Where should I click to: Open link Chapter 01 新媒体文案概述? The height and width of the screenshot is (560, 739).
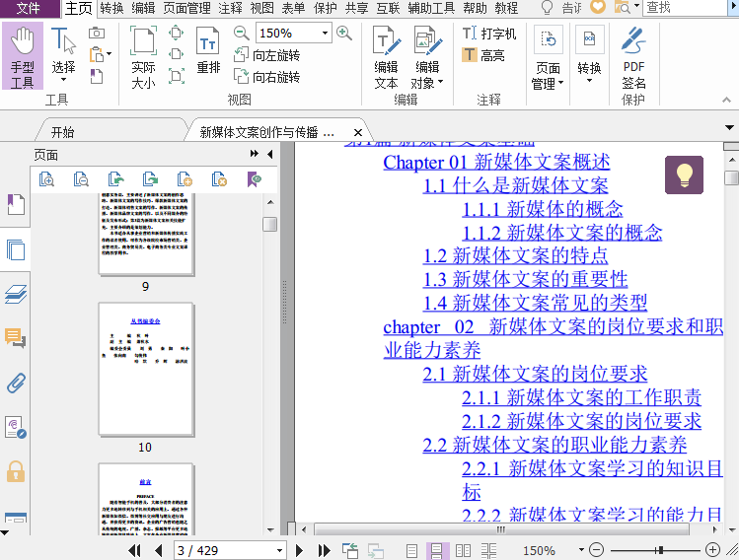[x=496, y=162]
